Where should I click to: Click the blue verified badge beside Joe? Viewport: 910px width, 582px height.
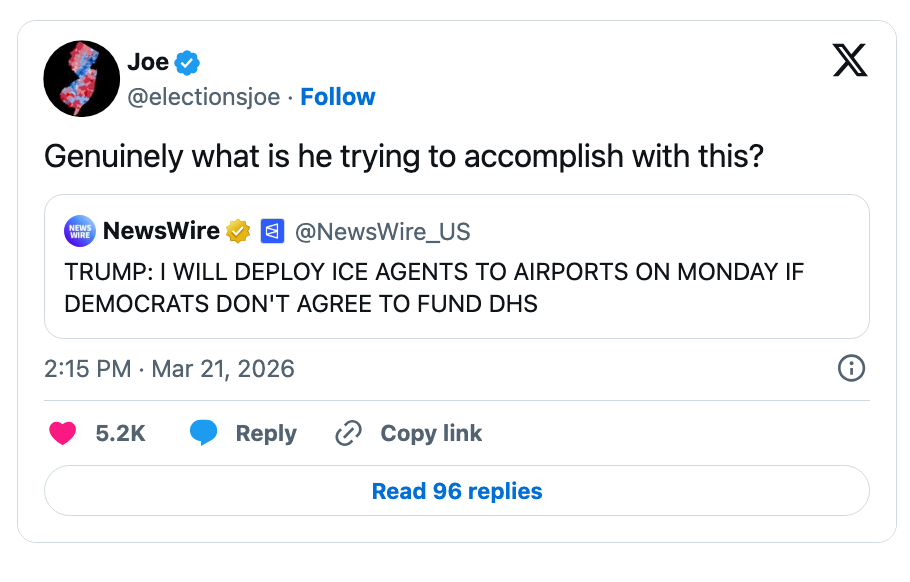187,63
